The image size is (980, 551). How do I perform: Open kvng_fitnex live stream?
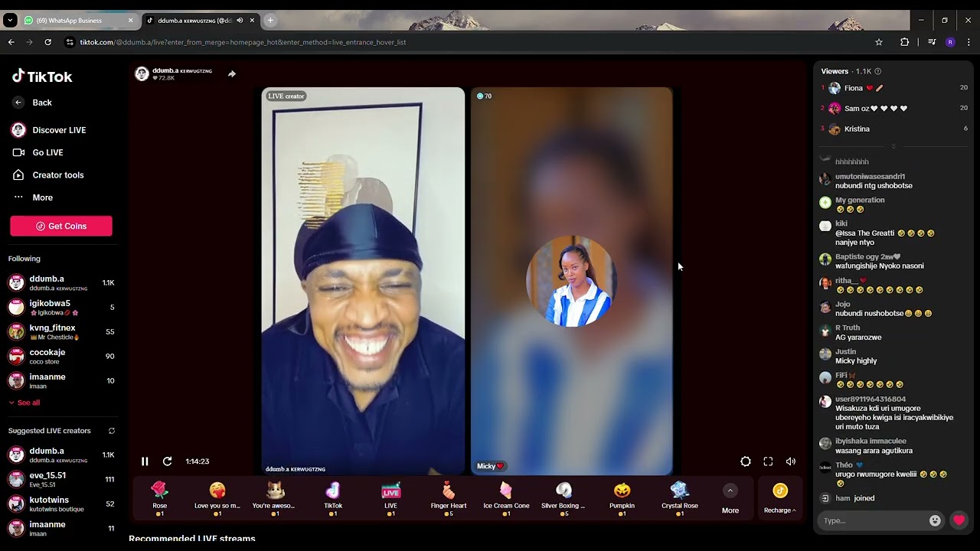coord(61,331)
